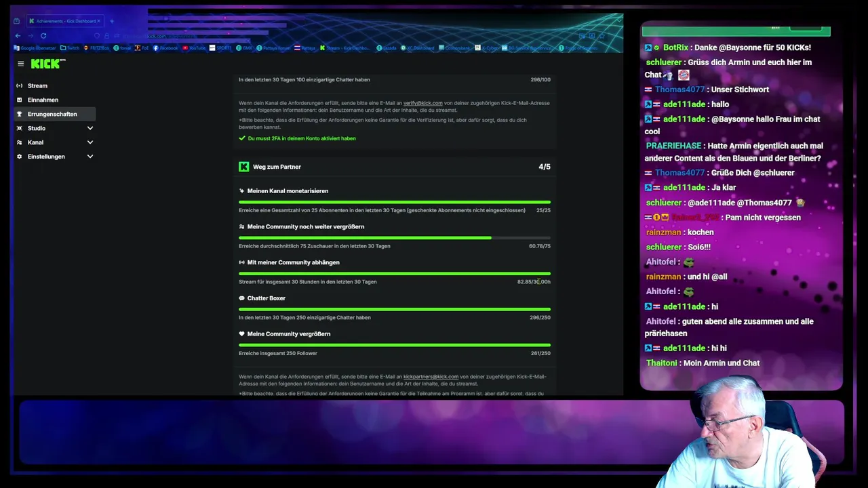The image size is (868, 488).
Task: Click the verify@kick.com email link
Action: pos(422,103)
